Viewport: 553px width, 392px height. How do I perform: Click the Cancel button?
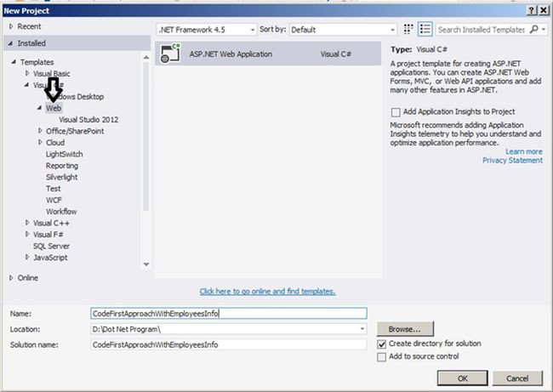pyautogui.click(x=517, y=378)
